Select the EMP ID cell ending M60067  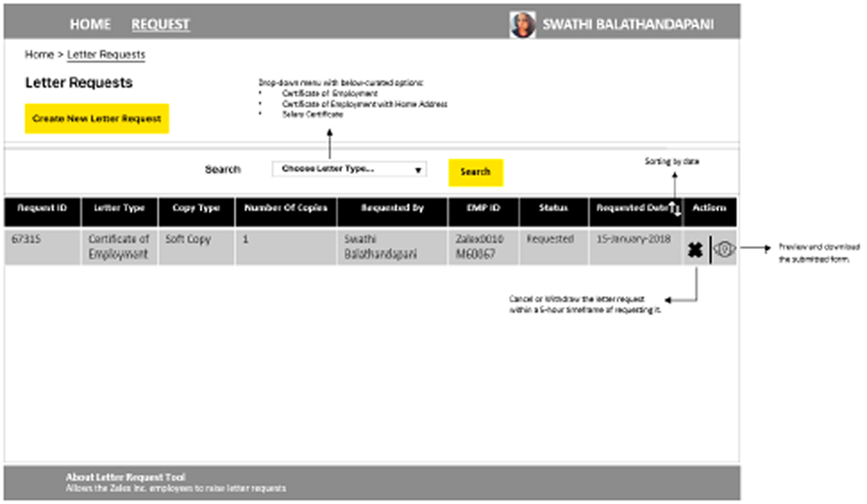click(483, 247)
